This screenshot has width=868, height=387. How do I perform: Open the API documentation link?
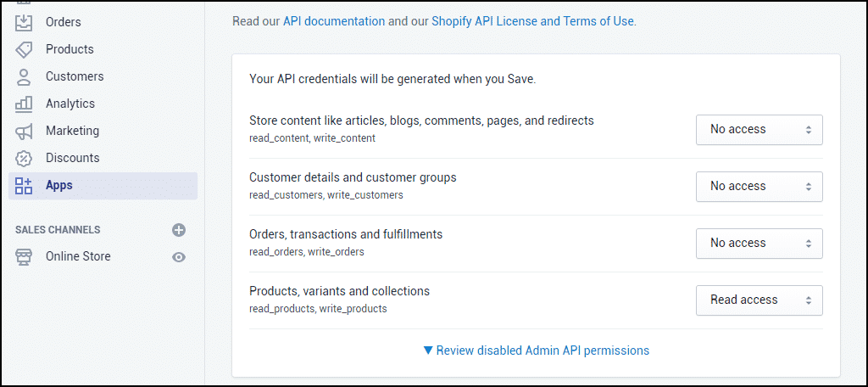click(334, 21)
